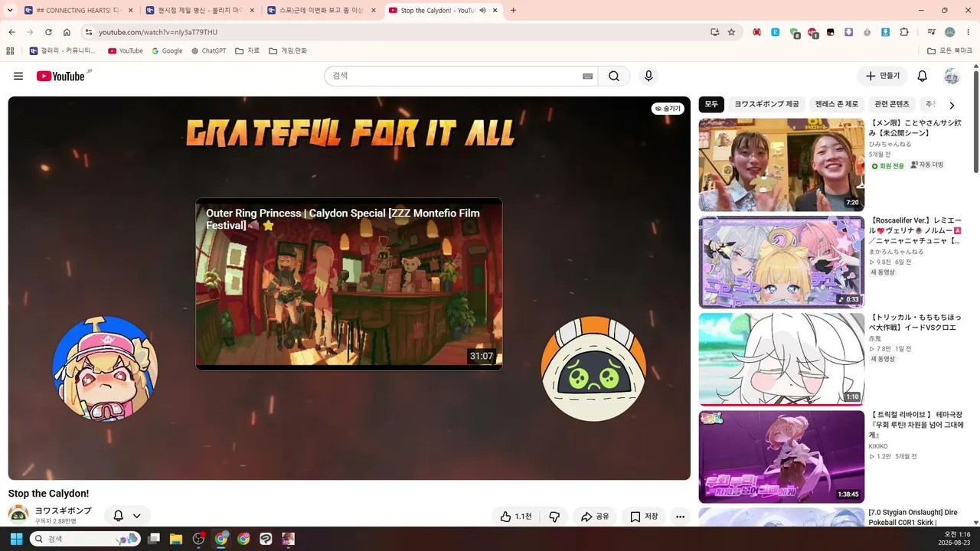Go back to the previous page

click(11, 32)
